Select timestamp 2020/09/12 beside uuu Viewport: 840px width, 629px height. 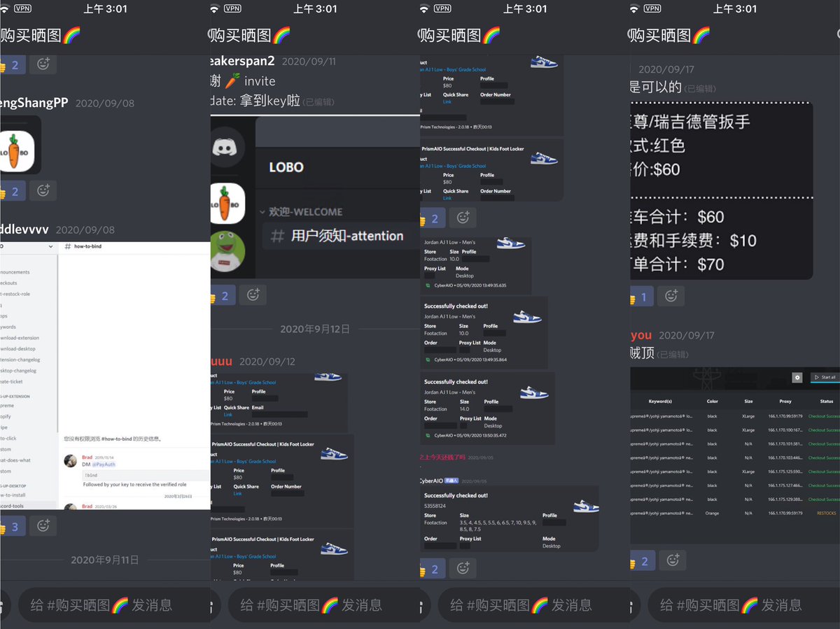tap(267, 362)
